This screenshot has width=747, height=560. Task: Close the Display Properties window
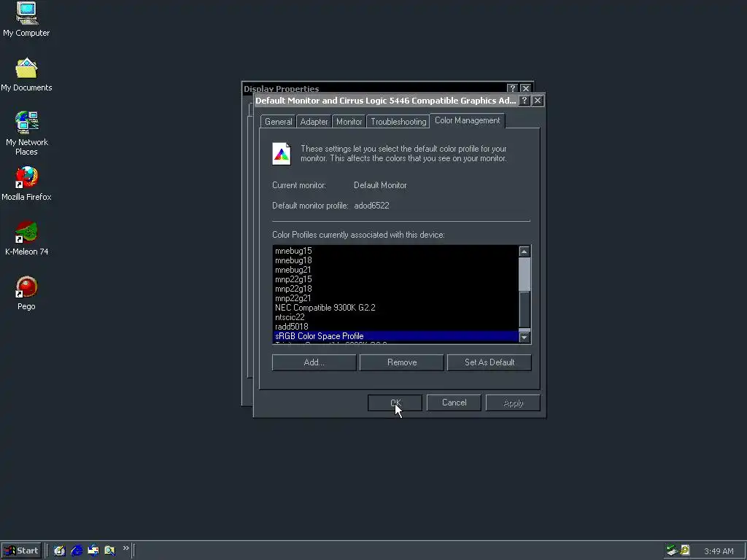pos(525,88)
